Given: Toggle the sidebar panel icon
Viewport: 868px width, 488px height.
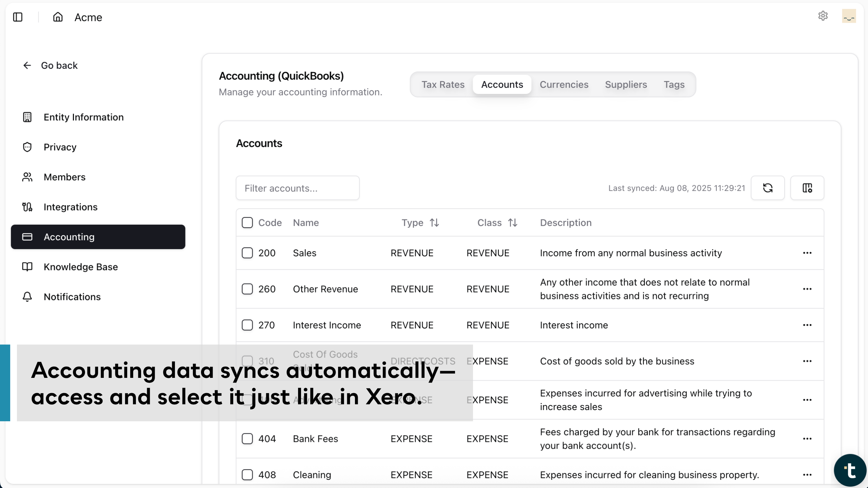Looking at the screenshot, I should tap(18, 17).
